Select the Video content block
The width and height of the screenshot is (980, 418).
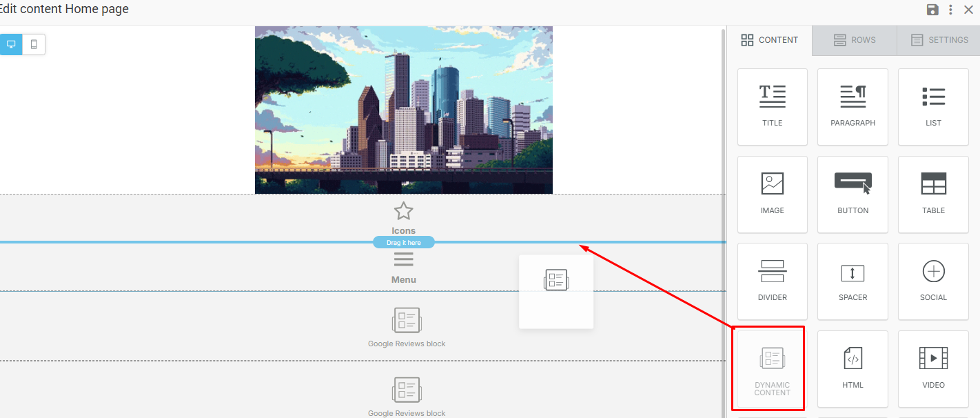pos(933,369)
